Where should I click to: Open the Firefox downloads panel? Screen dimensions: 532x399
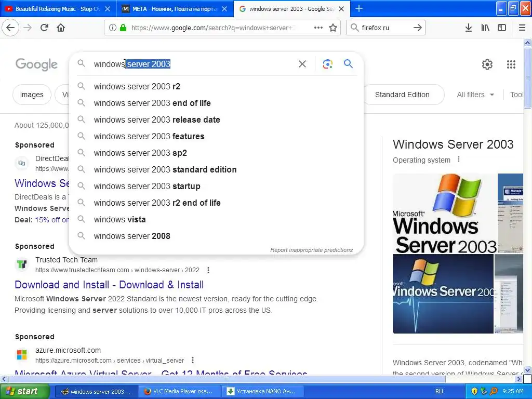469,28
